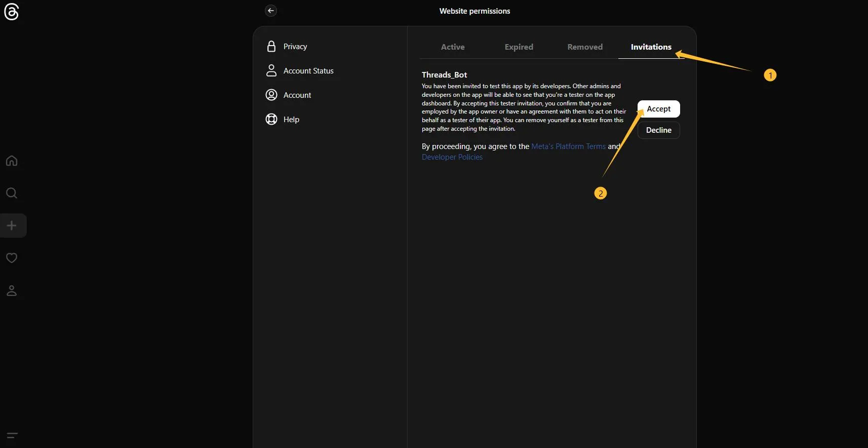Go to Home feed icon
Viewport: 868px width, 448px height.
[x=12, y=161]
